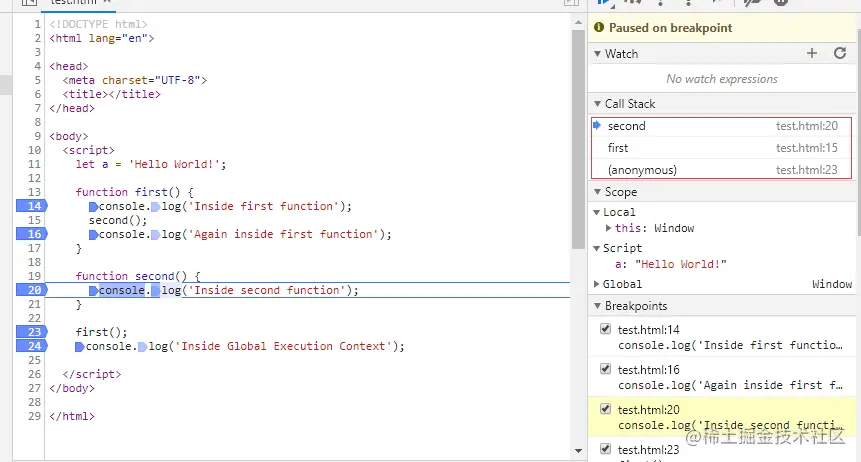Uncheck the test.html:20 breakpoint checkbox
Screen dimensions: 861x462
pos(605,409)
